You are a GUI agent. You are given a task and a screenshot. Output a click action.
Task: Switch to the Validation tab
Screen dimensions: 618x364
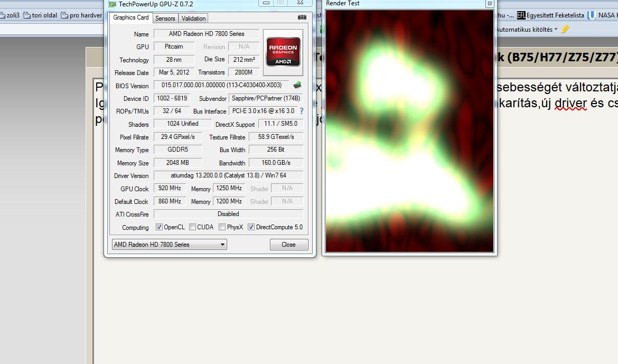[193, 18]
